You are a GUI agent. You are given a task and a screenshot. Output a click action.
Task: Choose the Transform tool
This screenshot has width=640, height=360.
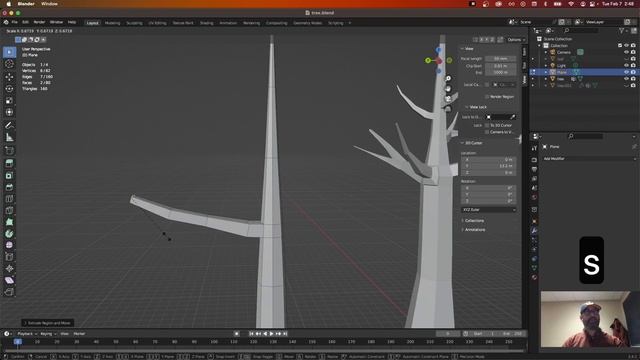tap(9, 112)
